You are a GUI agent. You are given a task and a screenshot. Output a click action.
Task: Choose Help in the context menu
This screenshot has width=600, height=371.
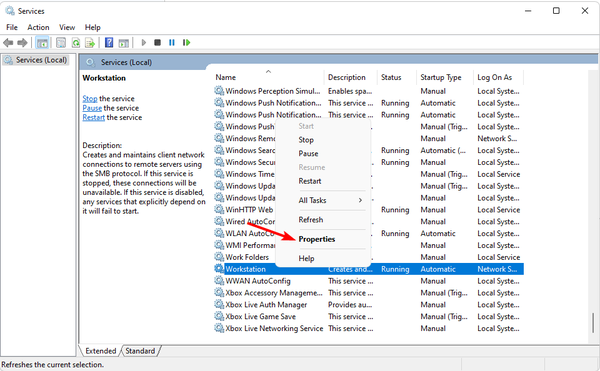[x=323, y=259]
